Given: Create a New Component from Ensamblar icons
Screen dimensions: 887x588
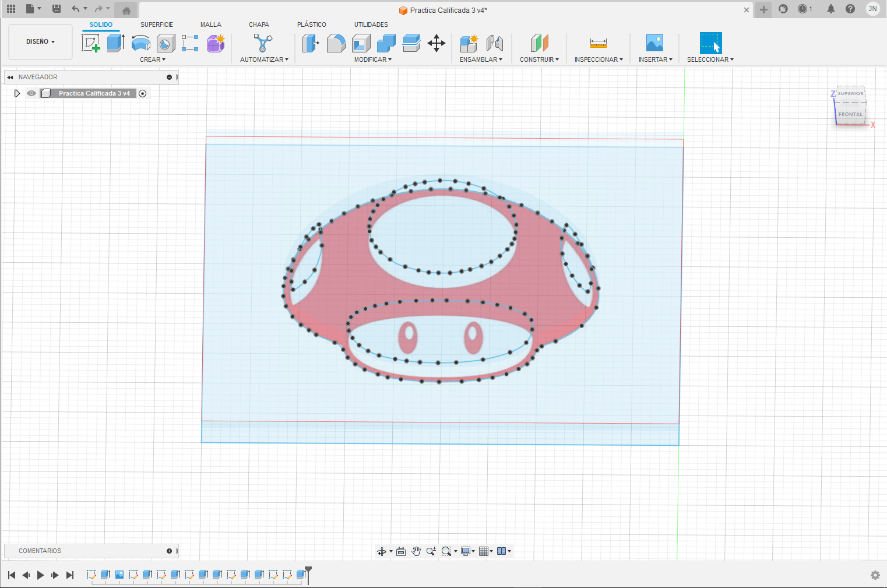Looking at the screenshot, I should (x=469, y=43).
